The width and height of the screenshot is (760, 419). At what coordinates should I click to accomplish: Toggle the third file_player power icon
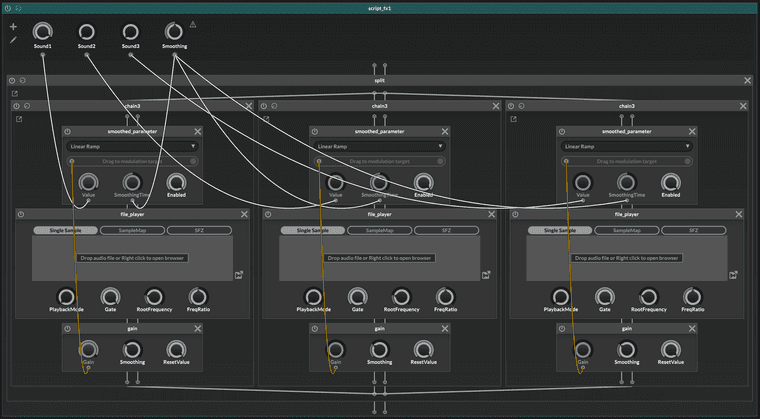click(515, 214)
